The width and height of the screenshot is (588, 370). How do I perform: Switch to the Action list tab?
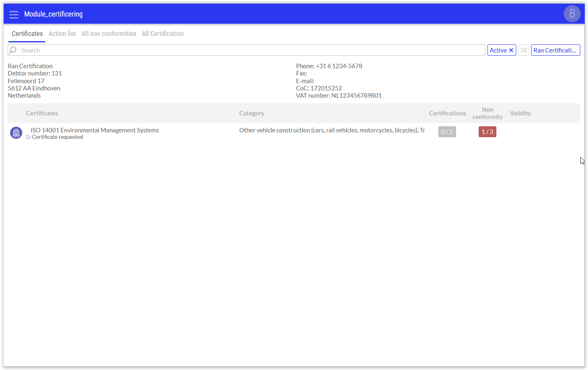point(62,34)
